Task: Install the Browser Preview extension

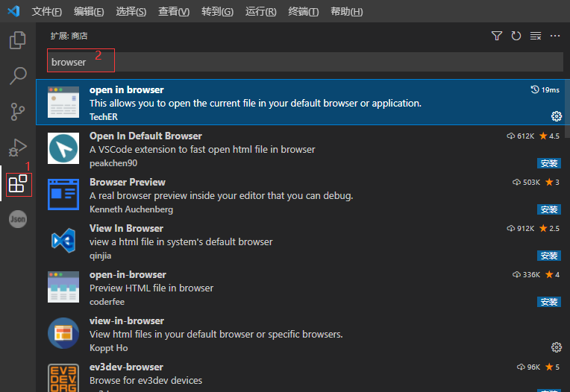Action: click(549, 209)
